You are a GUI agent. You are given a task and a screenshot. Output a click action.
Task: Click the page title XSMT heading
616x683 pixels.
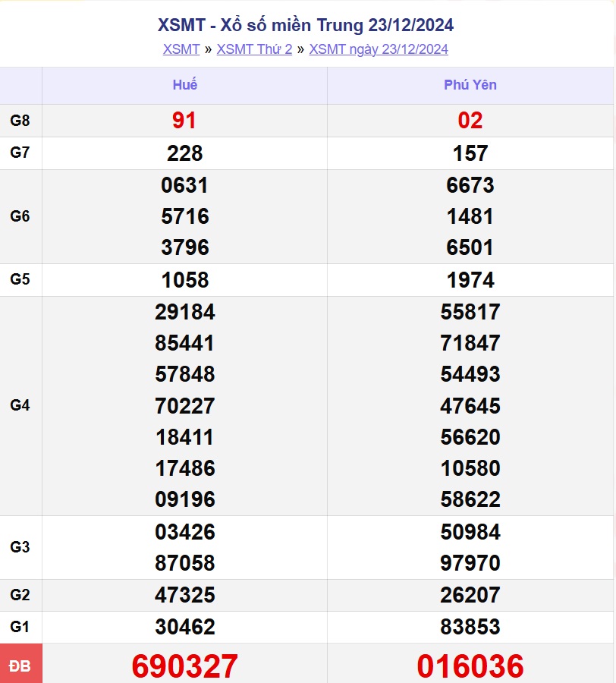[306, 25]
